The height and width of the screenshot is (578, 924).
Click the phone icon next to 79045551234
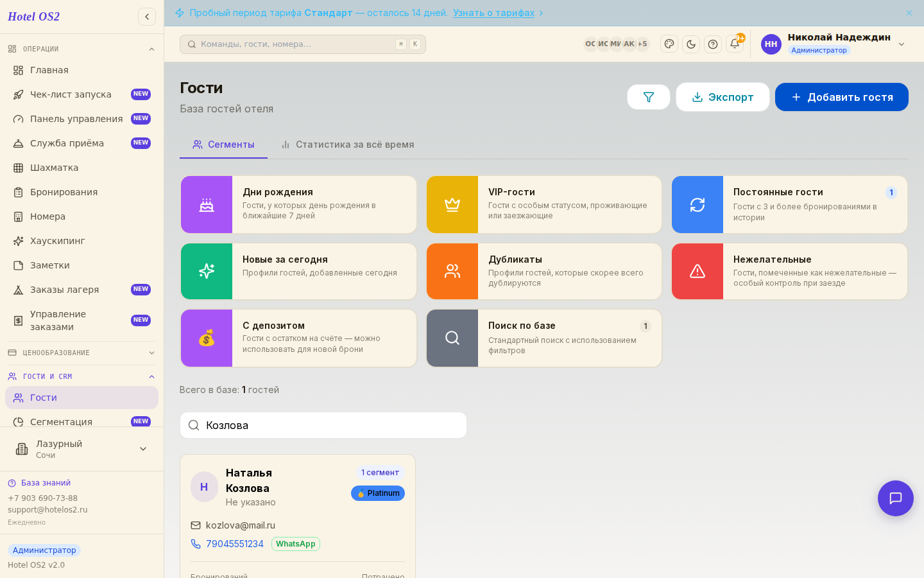[x=196, y=544]
